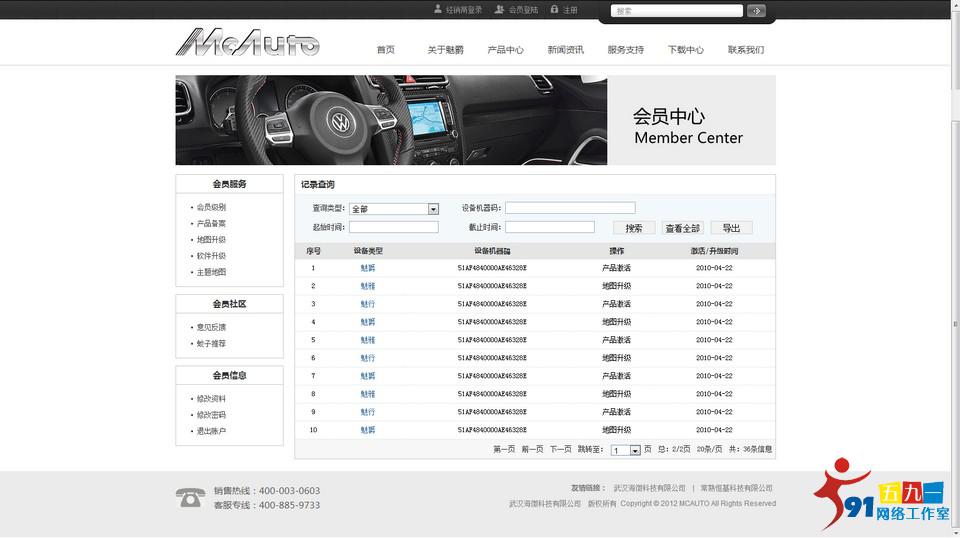Click the 查看全部 view all button

[683, 228]
